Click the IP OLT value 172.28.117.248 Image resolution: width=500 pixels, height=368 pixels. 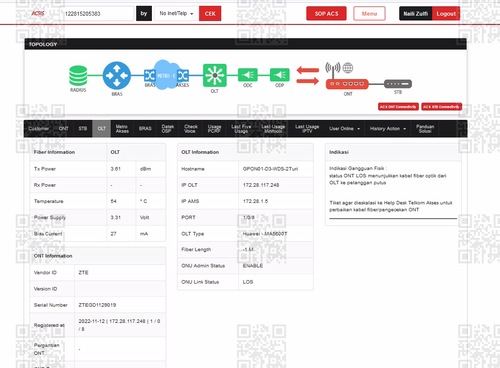pyautogui.click(x=261, y=185)
